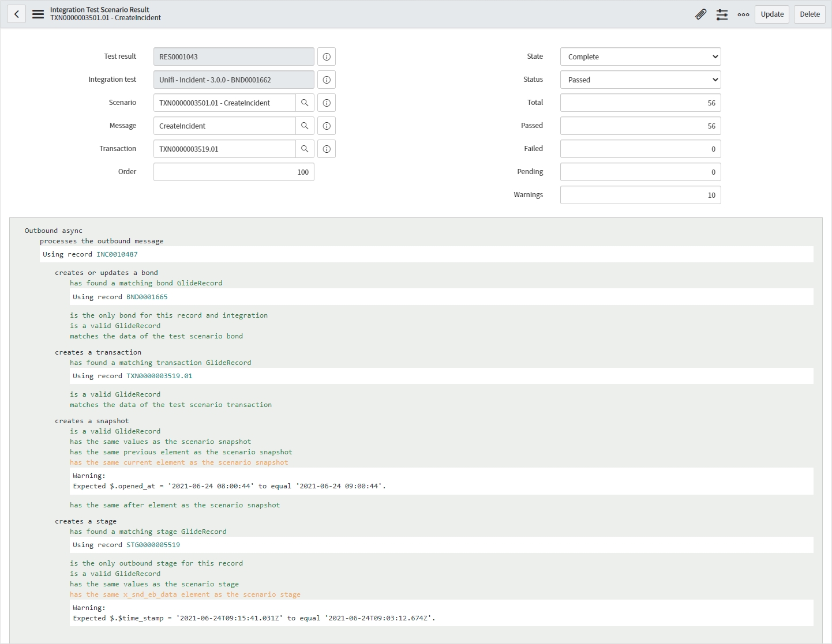Image resolution: width=832 pixels, height=644 pixels.
Task: Click the Message lookup magnifier icon
Action: pos(305,126)
